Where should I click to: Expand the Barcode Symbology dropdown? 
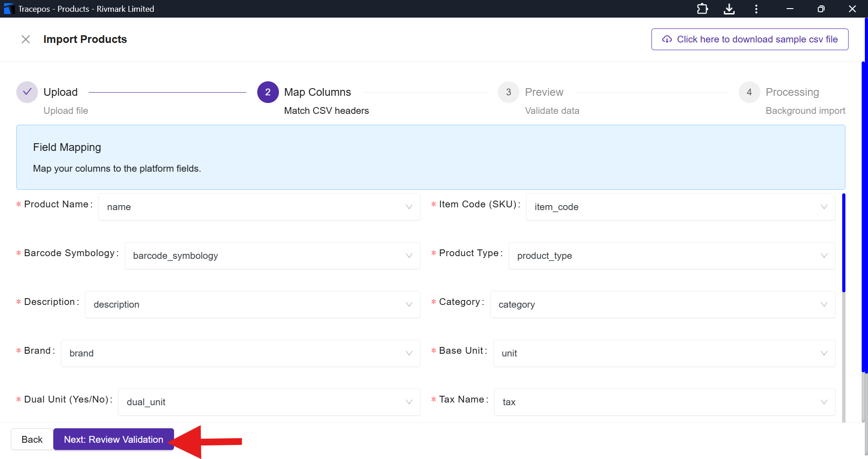[273, 256]
